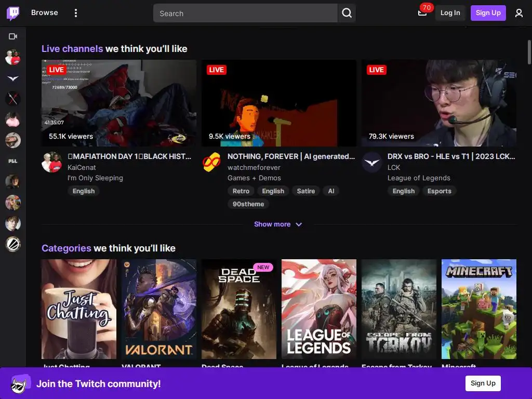Open NOTHING, FOREVER stream title
This screenshot has height=399, width=532.
(291, 156)
